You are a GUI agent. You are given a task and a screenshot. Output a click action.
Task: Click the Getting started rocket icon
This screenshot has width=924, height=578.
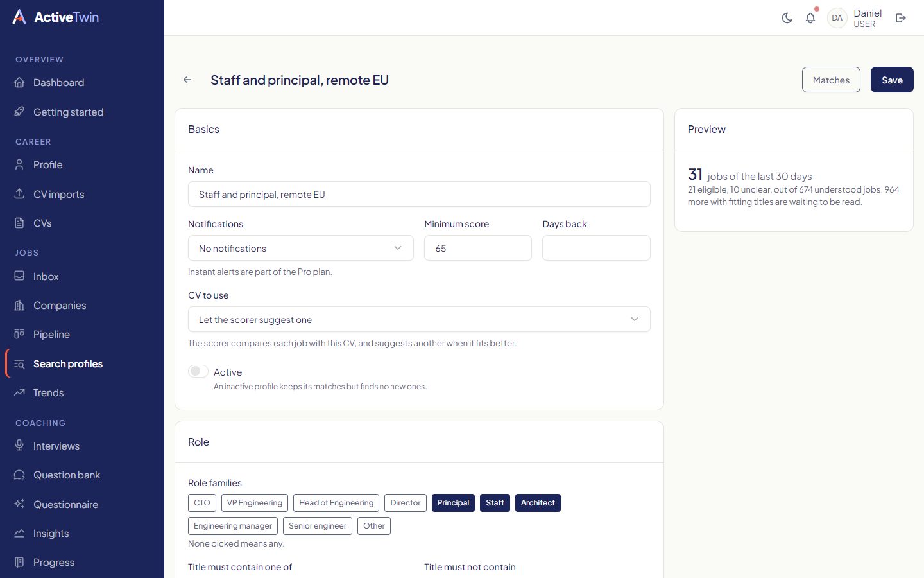click(x=19, y=112)
